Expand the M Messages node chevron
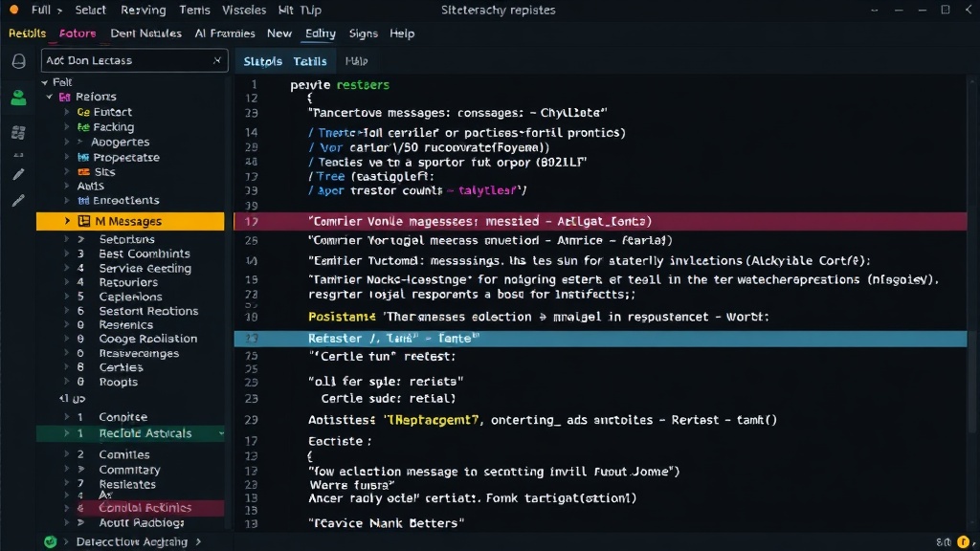This screenshot has width=980, height=551. coord(67,221)
